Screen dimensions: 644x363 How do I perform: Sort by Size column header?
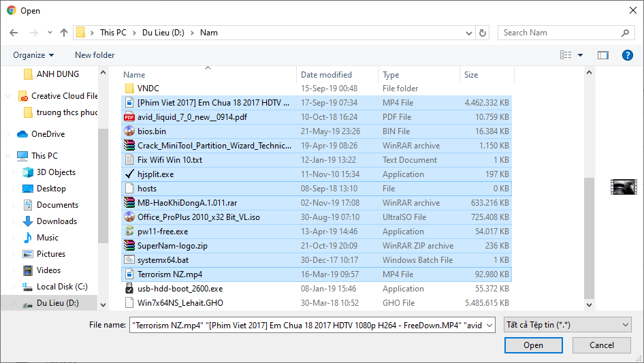(470, 75)
